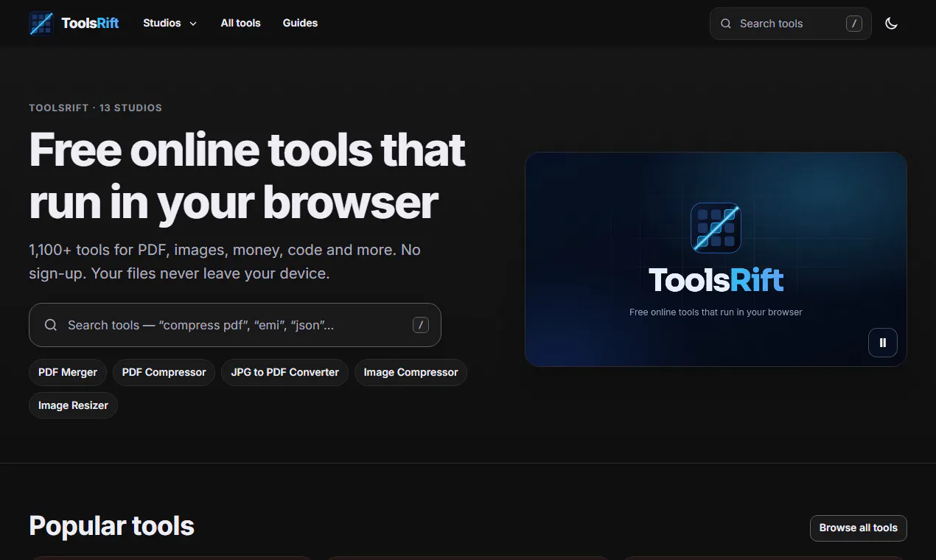Toggle dark mode with the moon icon
Screen dimensions: 936x560
click(891, 24)
